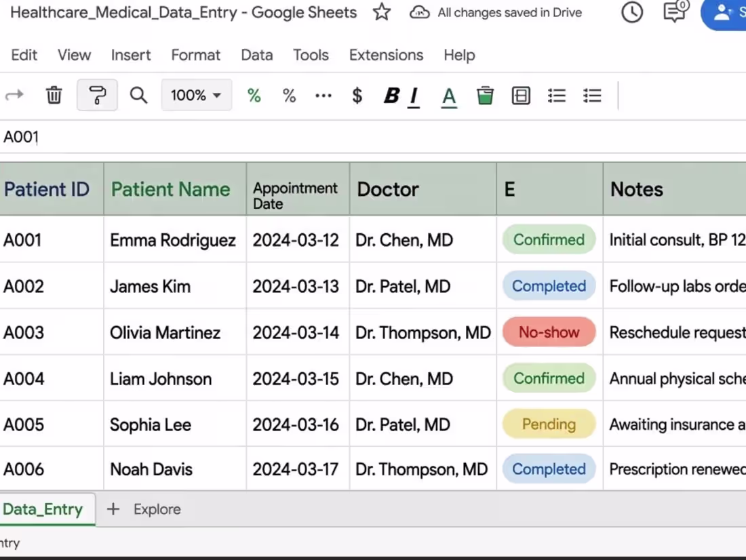Click the Explore button
The width and height of the screenshot is (746, 560).
pos(157,510)
